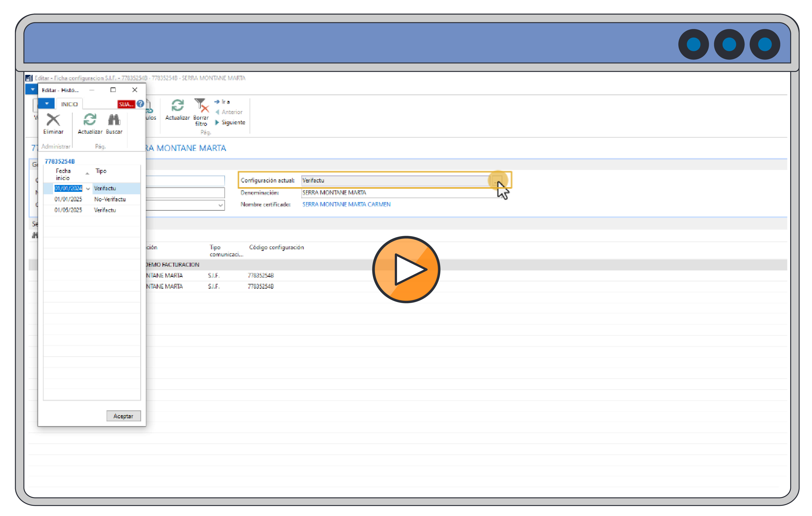This screenshot has width=812, height=516.
Task: Click the Eliminar delete icon
Action: pyautogui.click(x=53, y=120)
